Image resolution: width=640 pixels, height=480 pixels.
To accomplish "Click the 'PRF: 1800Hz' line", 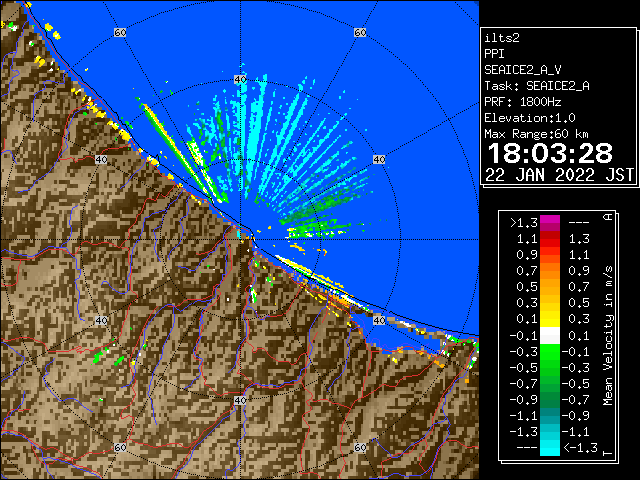I will point(522,102).
